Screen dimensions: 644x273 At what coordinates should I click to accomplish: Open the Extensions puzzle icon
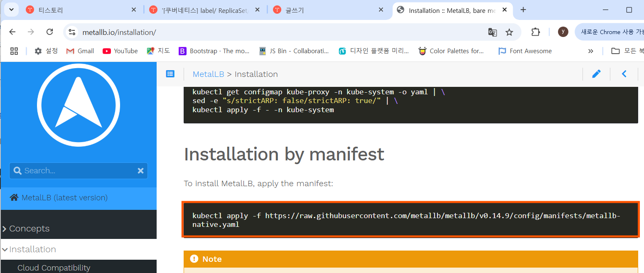[536, 32]
